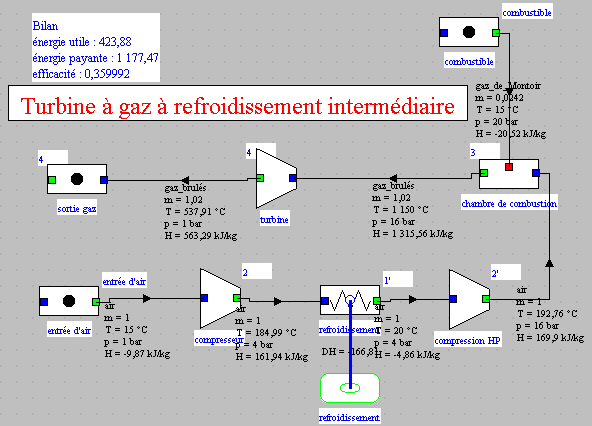The height and width of the screenshot is (426, 592).
Task: Select the compression HP compressor component
Action: click(470, 299)
